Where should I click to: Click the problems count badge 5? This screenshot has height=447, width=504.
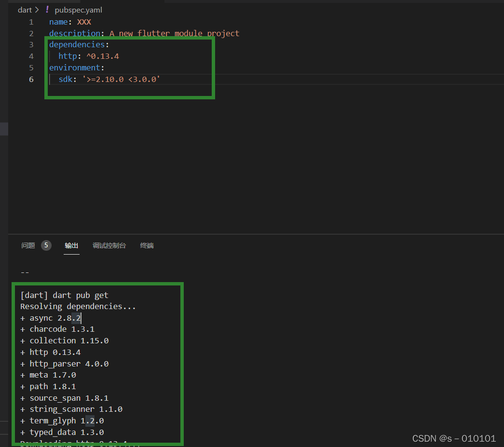[x=46, y=245]
